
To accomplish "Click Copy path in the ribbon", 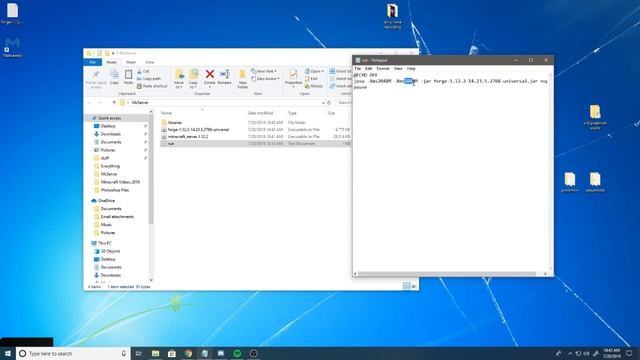I will tap(149, 79).
